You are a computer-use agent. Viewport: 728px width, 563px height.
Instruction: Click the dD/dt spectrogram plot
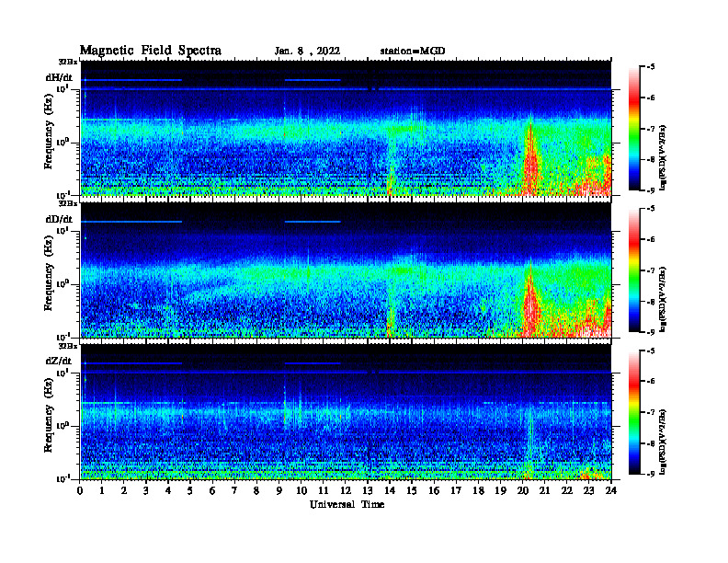[346, 270]
